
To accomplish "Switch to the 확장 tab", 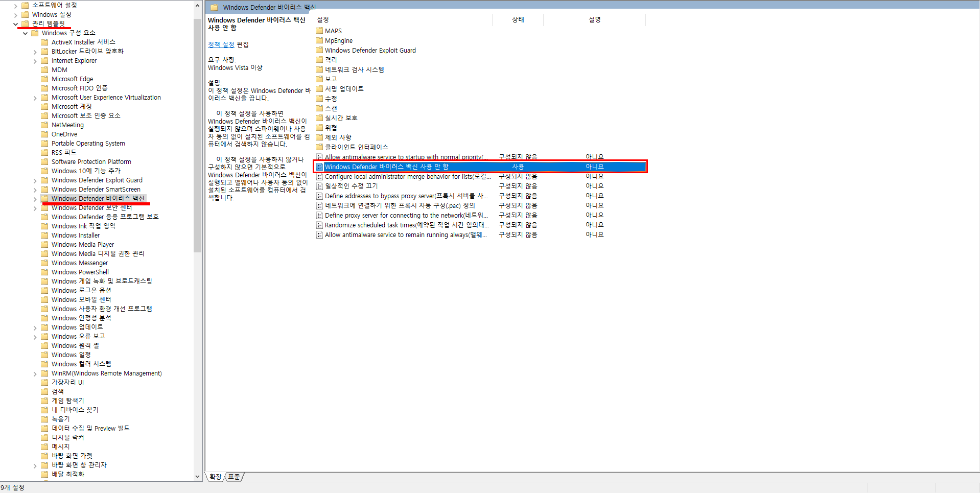I will (215, 477).
